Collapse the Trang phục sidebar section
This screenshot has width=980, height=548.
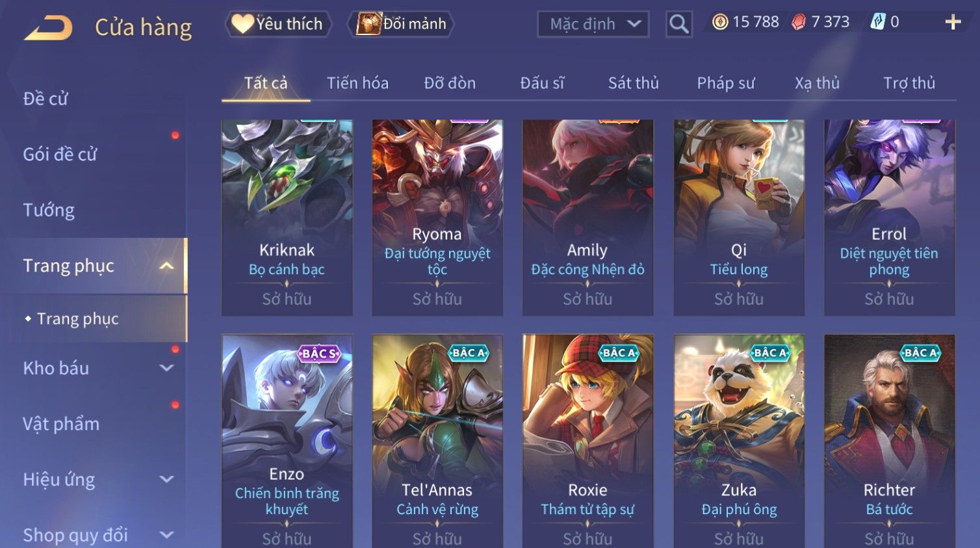click(x=167, y=266)
